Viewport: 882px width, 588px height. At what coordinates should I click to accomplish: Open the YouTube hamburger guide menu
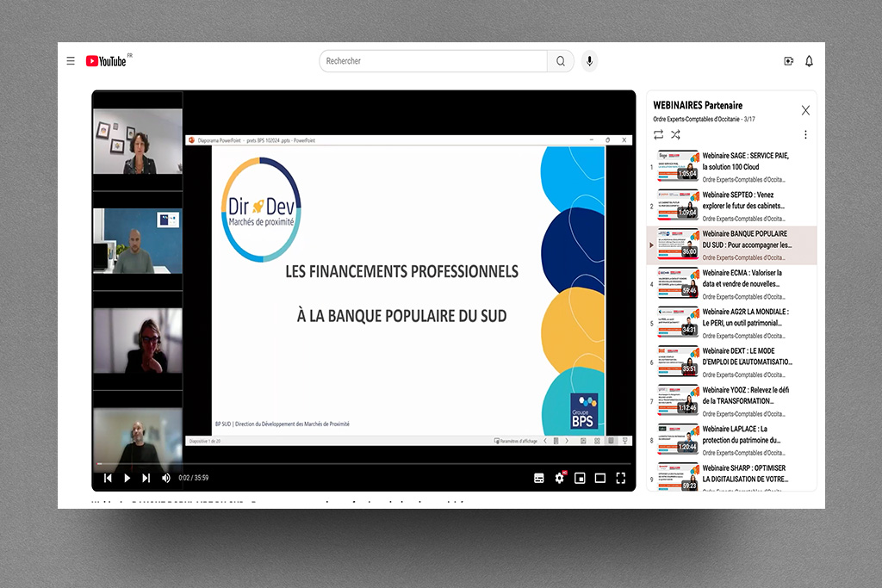click(71, 61)
